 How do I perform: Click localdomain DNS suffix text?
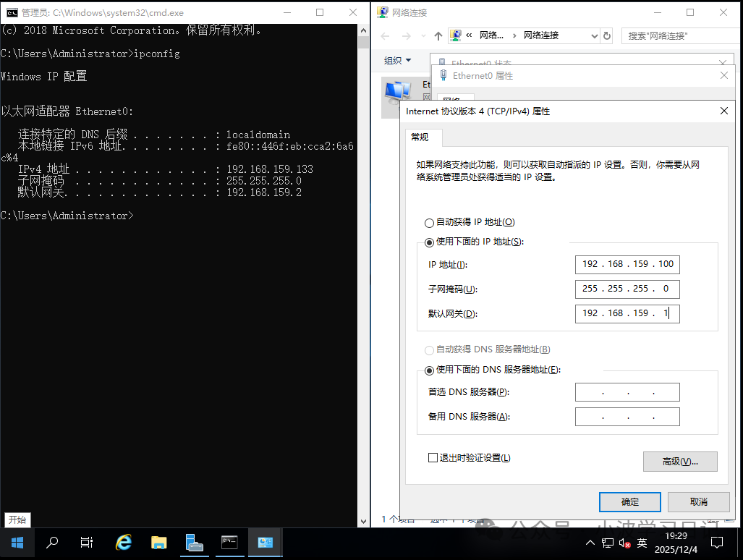coord(258,135)
